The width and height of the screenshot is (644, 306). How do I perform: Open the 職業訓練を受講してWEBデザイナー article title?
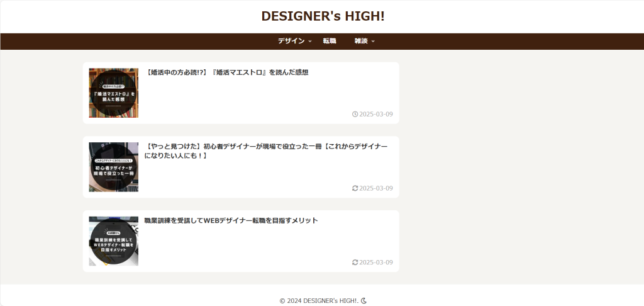point(231,220)
